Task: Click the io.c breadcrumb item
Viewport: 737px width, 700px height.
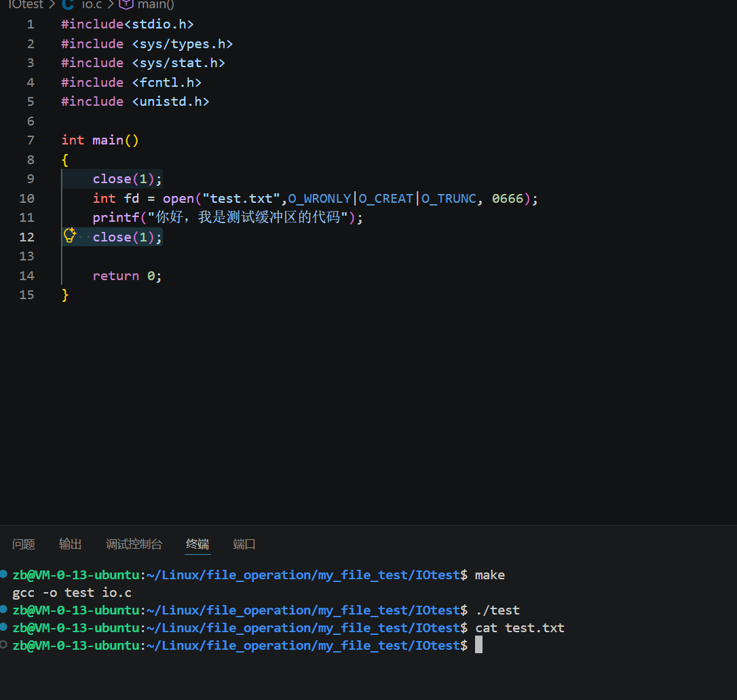Action: 92,5
